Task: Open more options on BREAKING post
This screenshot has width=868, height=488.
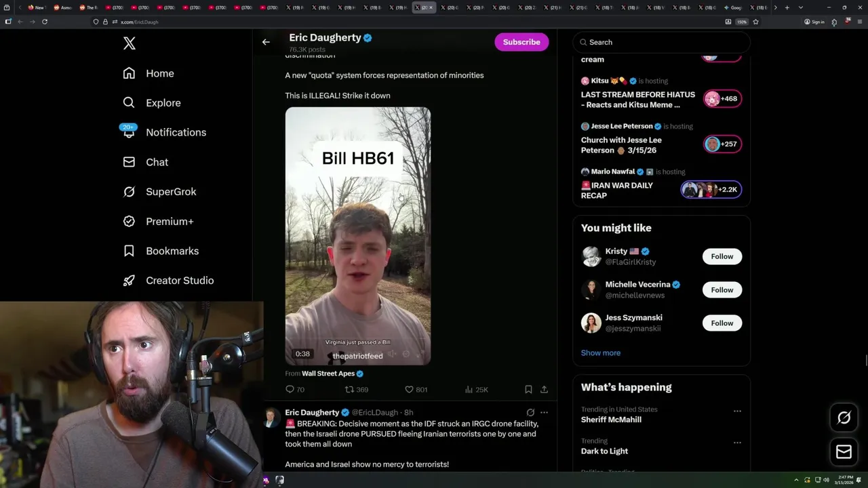Action: [544, 412]
